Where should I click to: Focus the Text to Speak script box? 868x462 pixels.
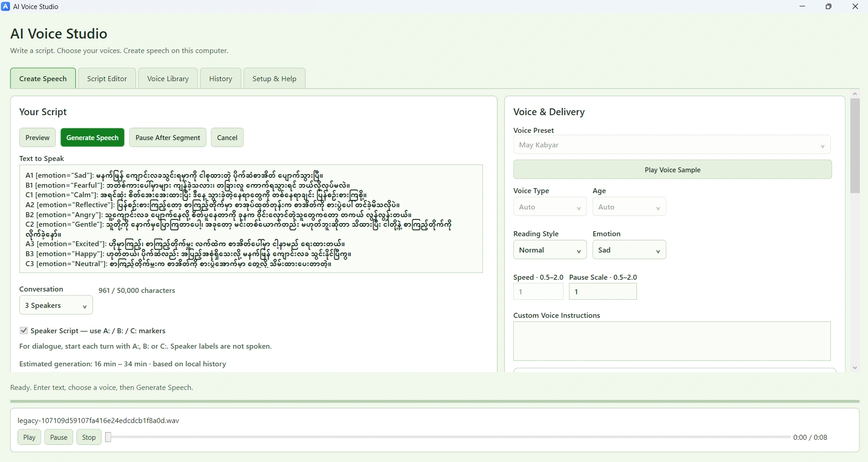pyautogui.click(x=251, y=219)
